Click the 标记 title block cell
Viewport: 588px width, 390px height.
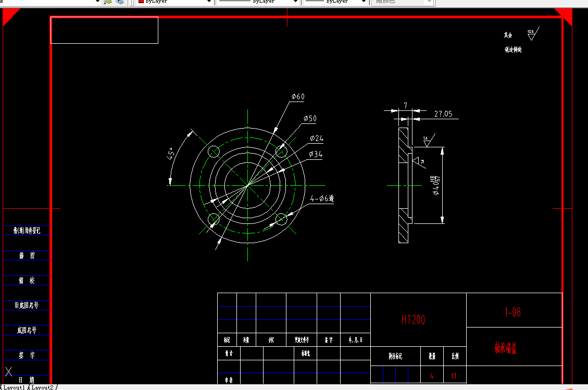(227, 339)
